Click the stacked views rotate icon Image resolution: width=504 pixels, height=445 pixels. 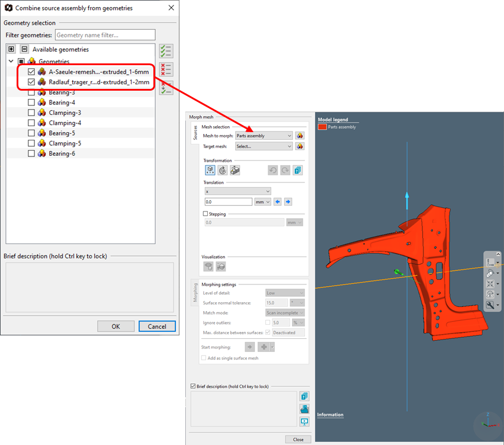(490, 273)
